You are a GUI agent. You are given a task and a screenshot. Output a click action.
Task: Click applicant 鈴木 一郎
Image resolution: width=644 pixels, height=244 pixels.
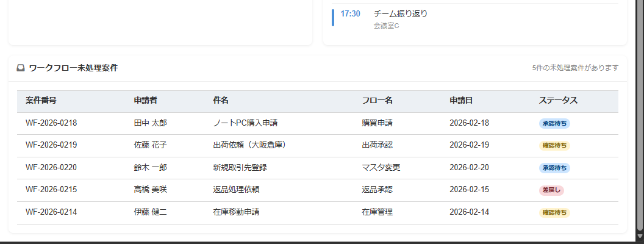[150, 168]
